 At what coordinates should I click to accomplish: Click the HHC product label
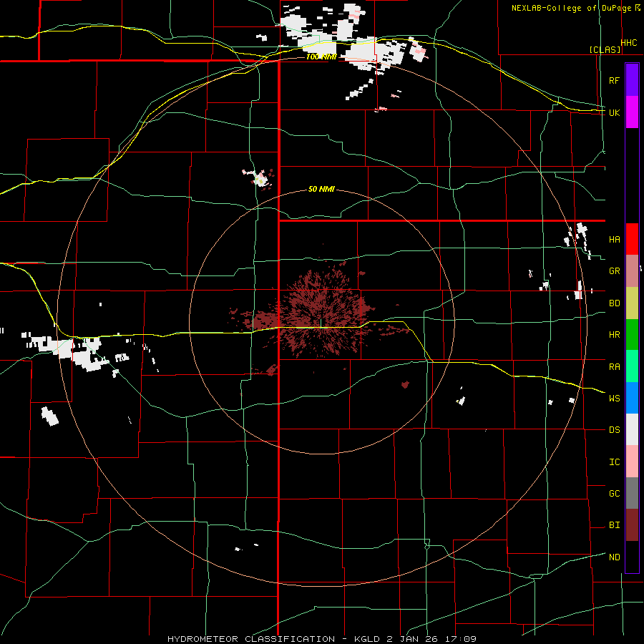[x=629, y=43]
